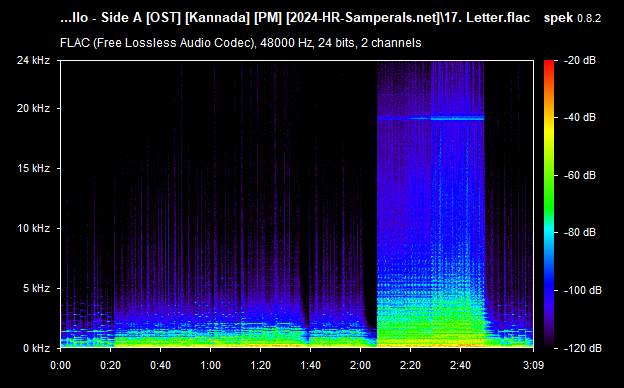Click the 1:40 time axis marker
Viewport: 624px width, 388px height.
(310, 365)
